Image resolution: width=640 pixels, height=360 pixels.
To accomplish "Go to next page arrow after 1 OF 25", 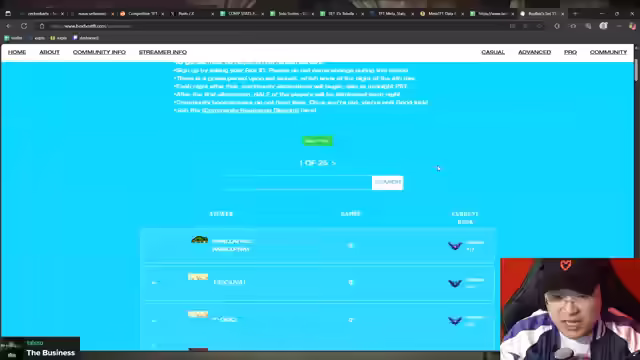I will (333, 163).
